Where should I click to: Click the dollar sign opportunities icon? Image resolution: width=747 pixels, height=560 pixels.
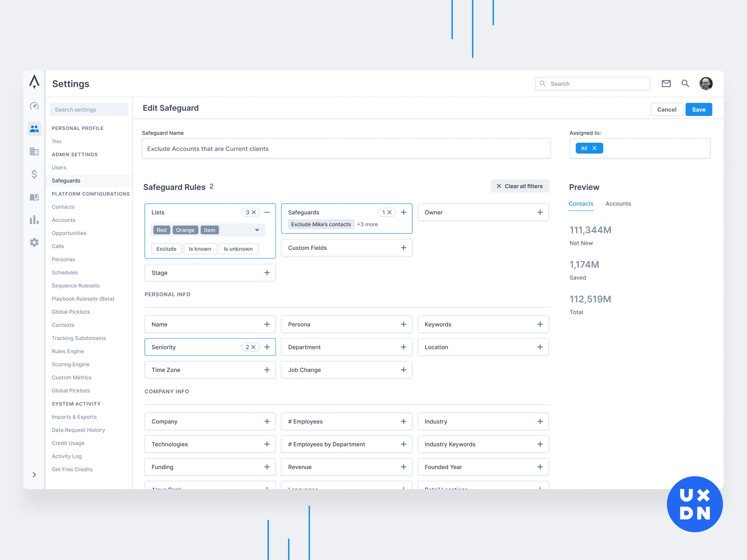click(34, 174)
